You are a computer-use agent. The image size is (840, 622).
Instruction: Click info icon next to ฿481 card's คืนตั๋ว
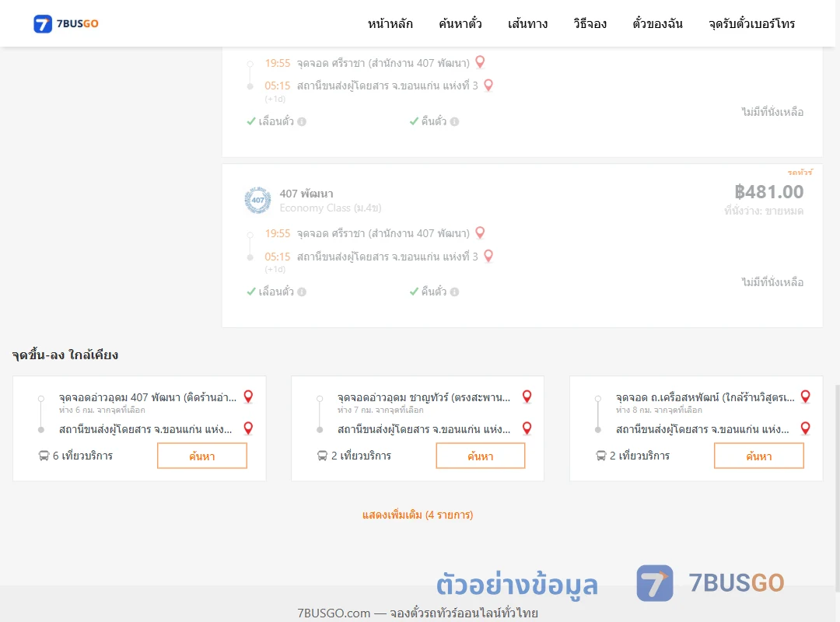click(x=454, y=292)
